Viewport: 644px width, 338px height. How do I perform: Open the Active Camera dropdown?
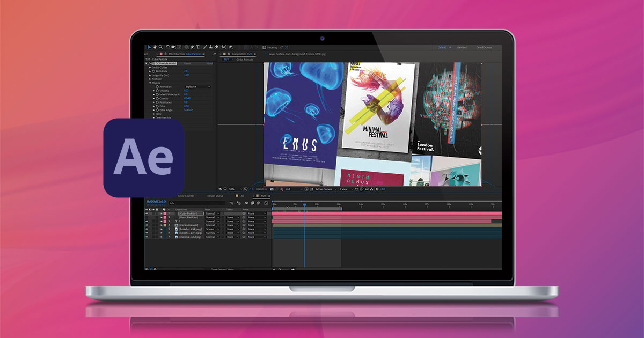tap(325, 189)
